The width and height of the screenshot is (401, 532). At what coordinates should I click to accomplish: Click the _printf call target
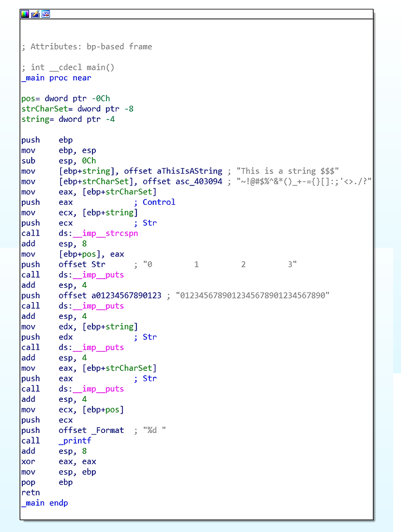click(x=75, y=441)
